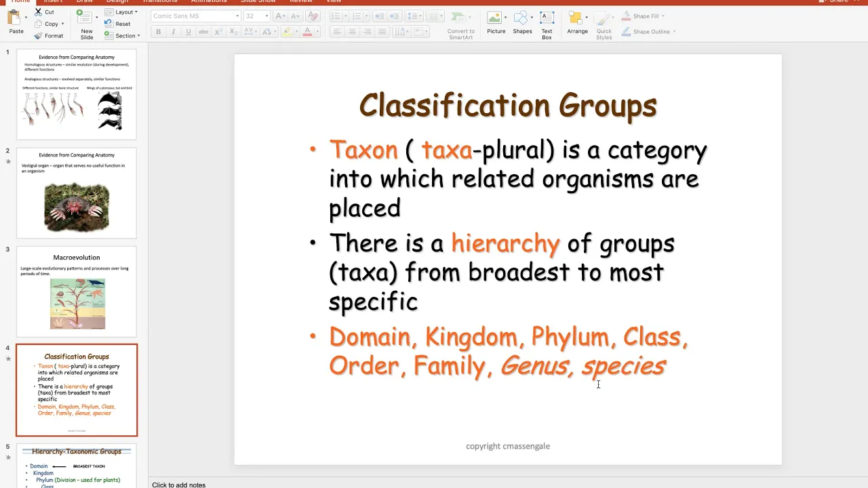The height and width of the screenshot is (488, 868).
Task: Open change case options
Action: [267, 32]
